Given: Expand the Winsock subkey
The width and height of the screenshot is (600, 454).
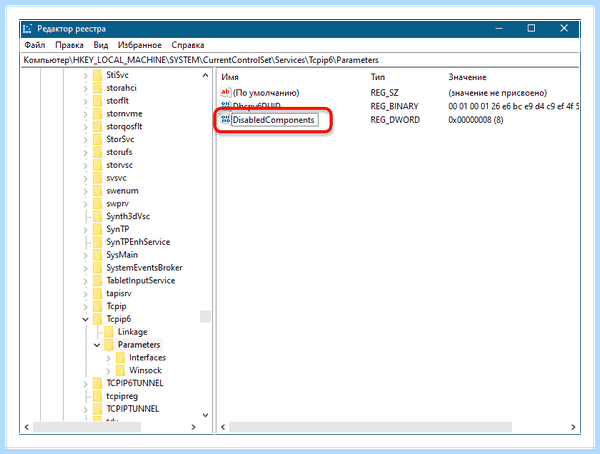Looking at the screenshot, I should pyautogui.click(x=108, y=371).
